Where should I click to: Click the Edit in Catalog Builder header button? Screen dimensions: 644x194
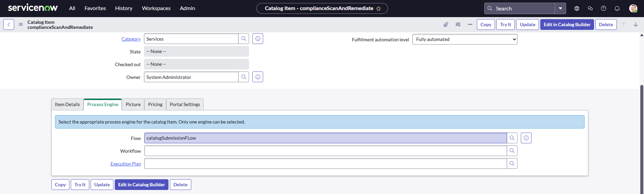click(567, 25)
